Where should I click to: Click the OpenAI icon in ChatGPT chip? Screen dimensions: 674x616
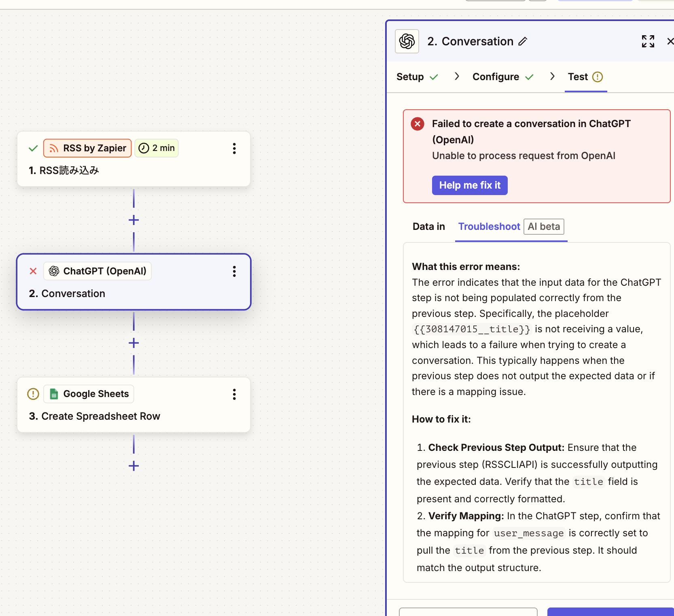click(54, 271)
